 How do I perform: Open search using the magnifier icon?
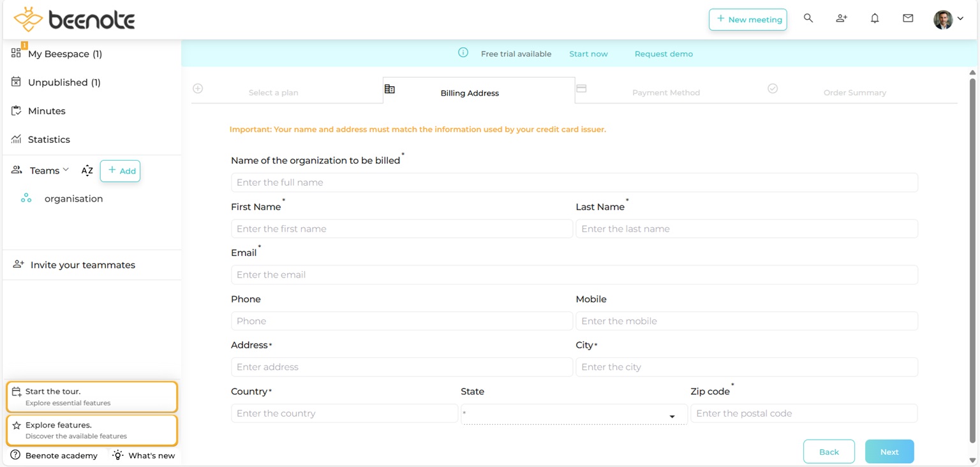click(x=808, y=19)
